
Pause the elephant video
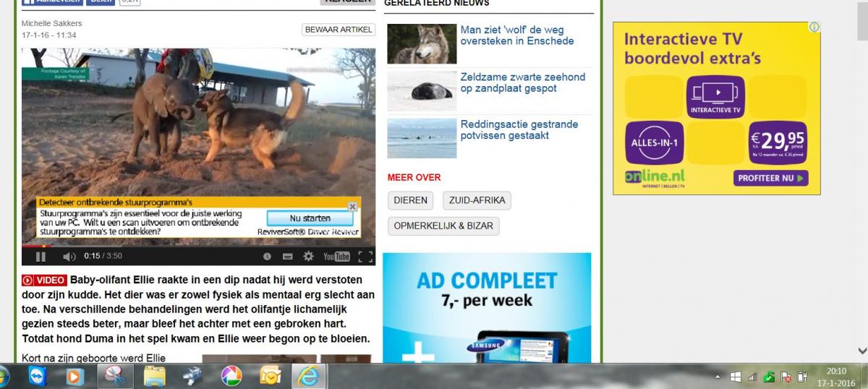41,256
